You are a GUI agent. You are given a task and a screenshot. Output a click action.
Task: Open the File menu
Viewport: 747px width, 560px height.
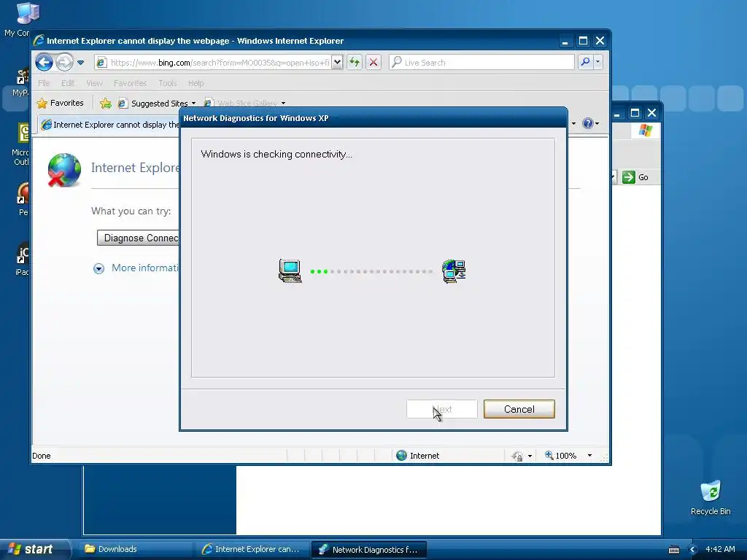coord(44,83)
